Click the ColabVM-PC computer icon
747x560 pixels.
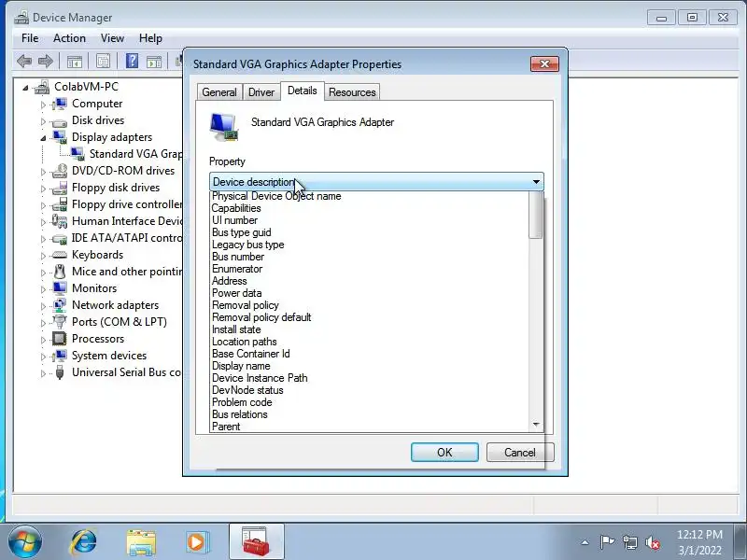pyautogui.click(x=42, y=87)
